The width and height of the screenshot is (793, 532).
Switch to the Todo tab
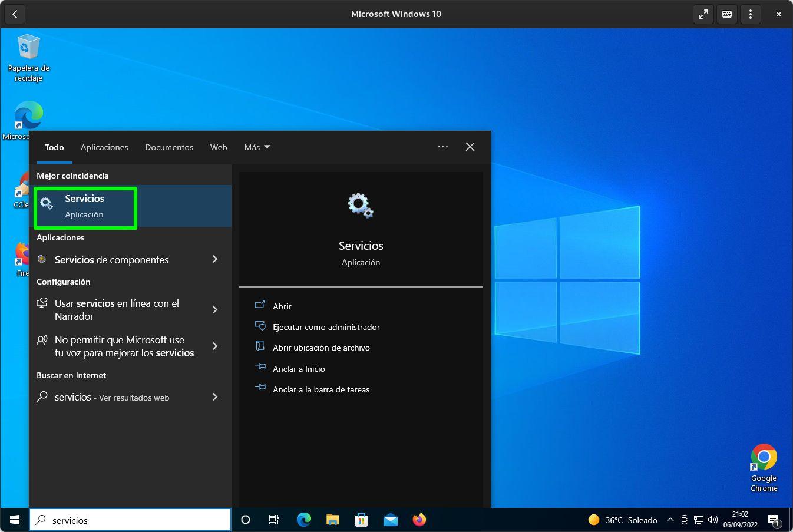click(54, 147)
